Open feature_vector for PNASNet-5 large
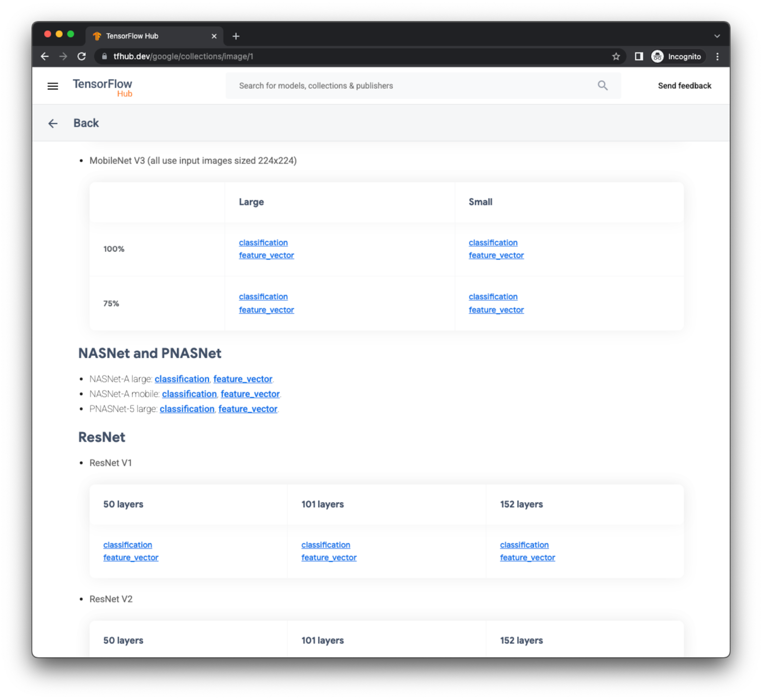 (248, 409)
